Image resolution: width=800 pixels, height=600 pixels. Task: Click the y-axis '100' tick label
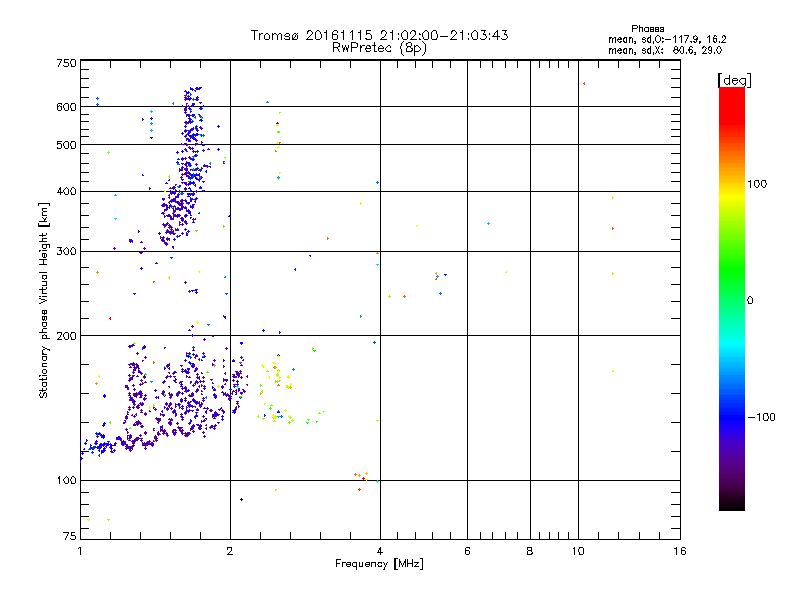66,480
